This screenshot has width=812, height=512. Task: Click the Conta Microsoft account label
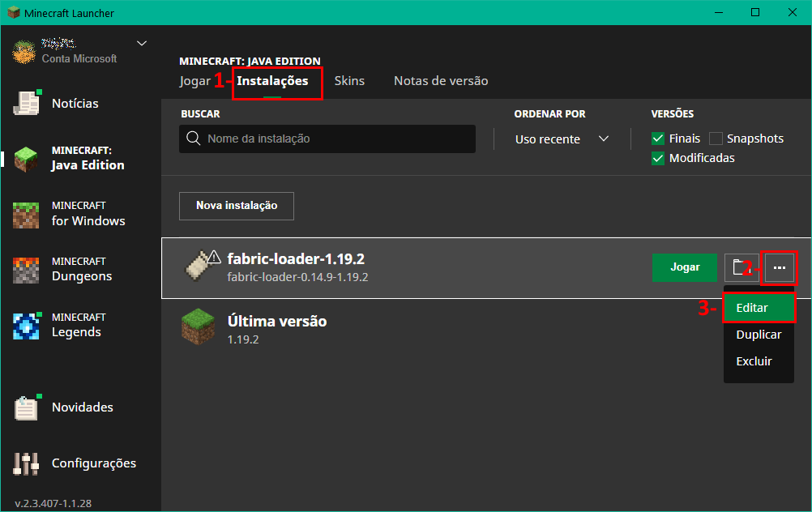point(79,59)
